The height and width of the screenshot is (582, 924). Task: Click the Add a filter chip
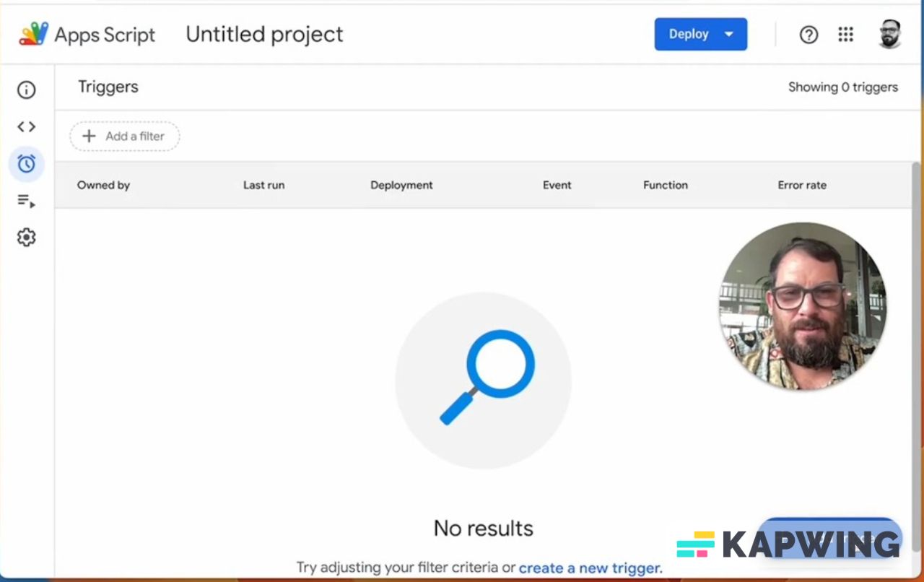coord(125,136)
